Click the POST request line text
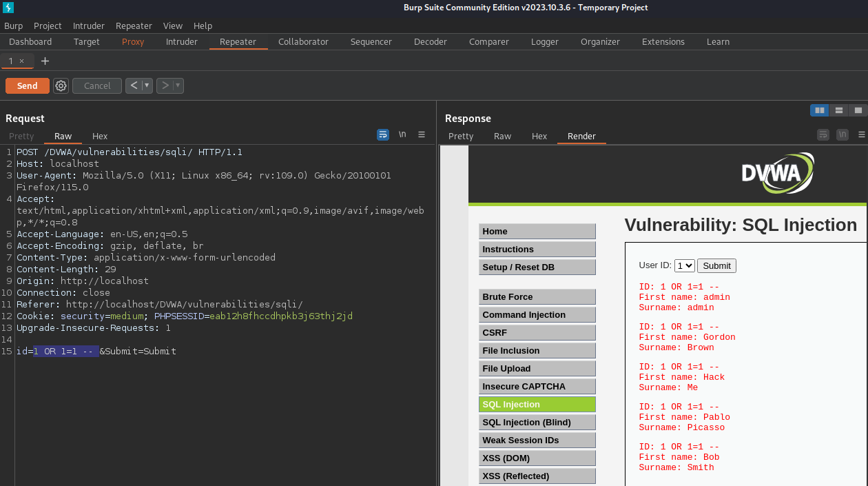This screenshot has width=868, height=486. [x=130, y=152]
